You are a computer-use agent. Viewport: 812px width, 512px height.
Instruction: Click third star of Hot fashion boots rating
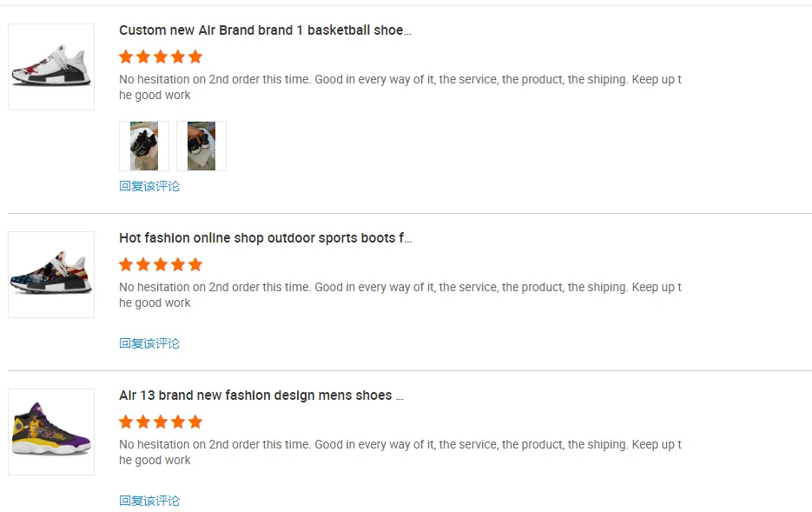pos(161,264)
